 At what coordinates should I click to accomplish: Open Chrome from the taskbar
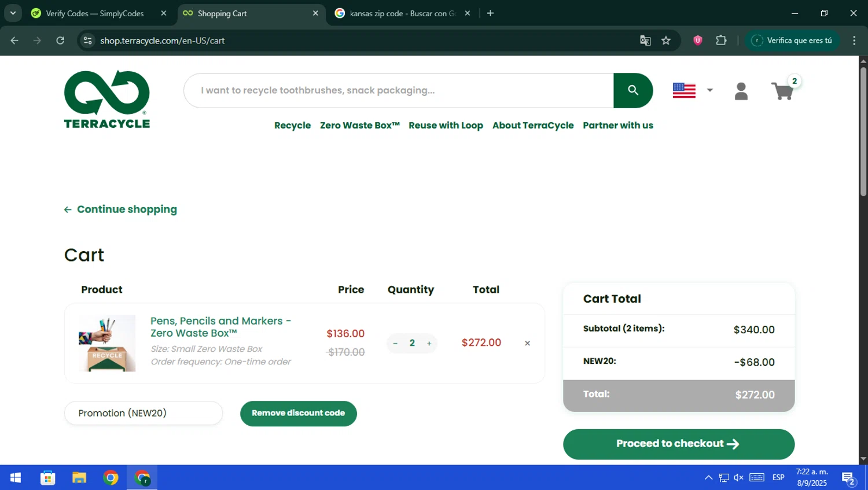coord(111,478)
